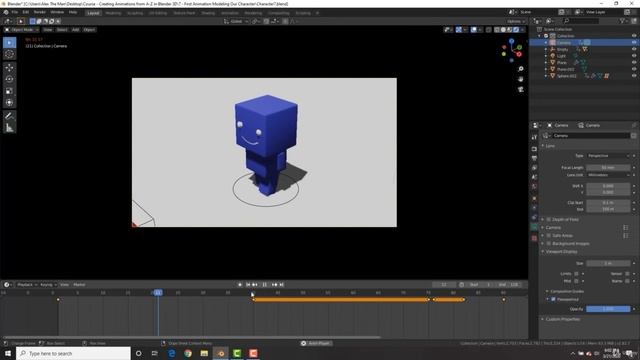Hide the Camera object in outliner

coord(634,42)
